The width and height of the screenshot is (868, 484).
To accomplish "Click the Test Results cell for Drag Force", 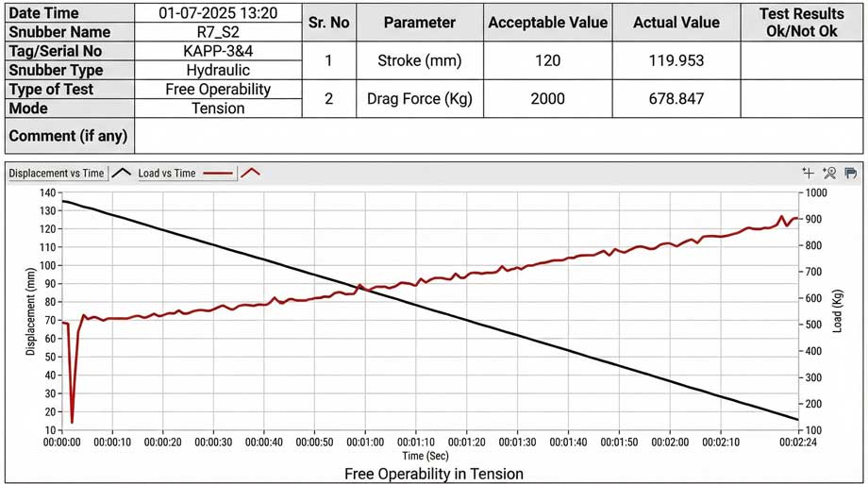I will [801, 98].
